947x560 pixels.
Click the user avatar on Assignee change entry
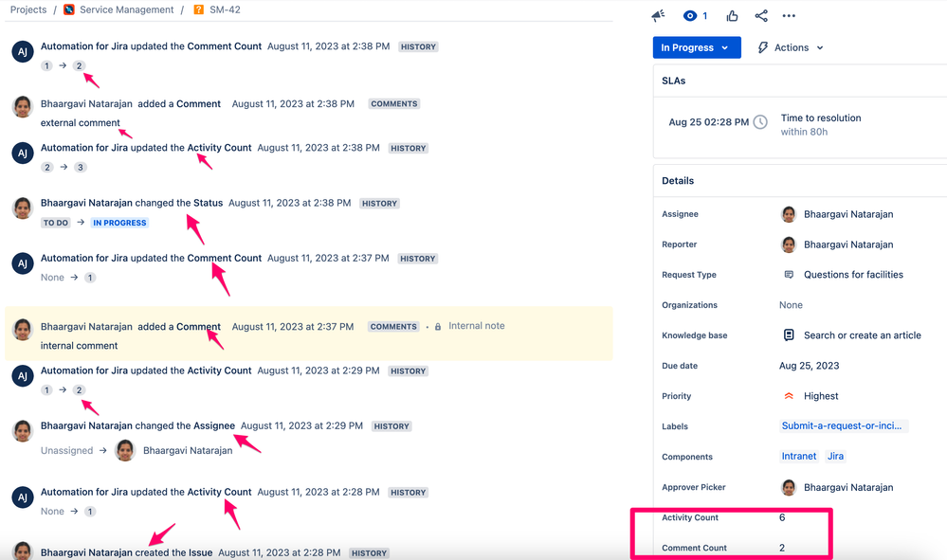23,431
